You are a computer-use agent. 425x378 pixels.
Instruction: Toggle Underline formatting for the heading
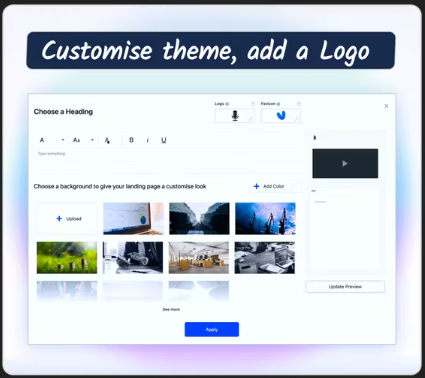click(x=164, y=140)
